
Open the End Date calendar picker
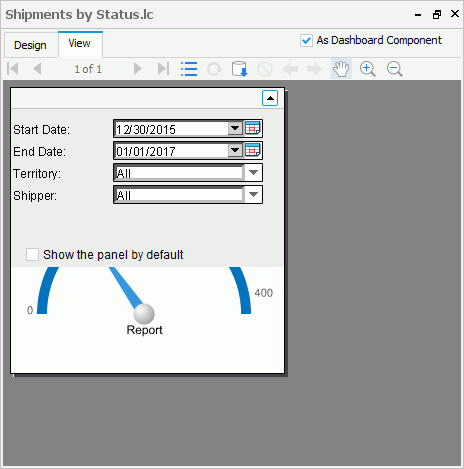point(253,150)
